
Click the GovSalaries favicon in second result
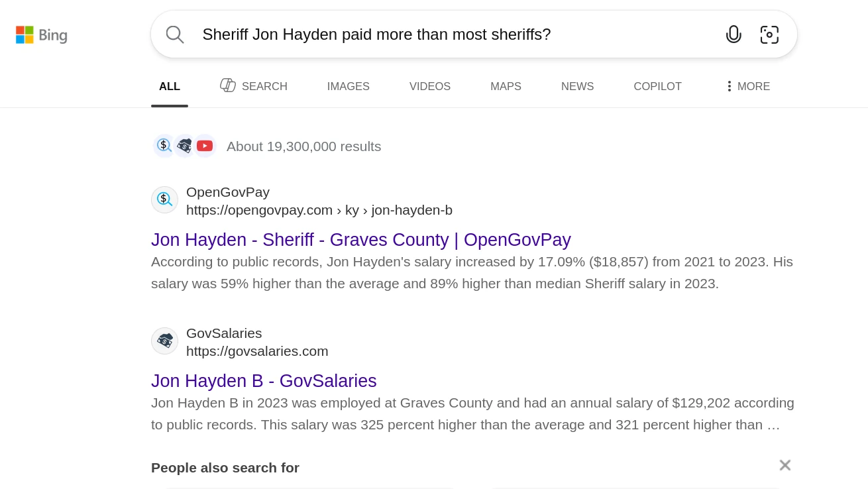pos(164,341)
